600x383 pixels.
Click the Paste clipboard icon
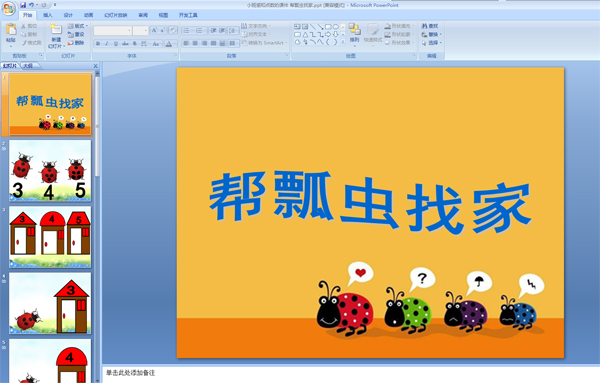click(11, 30)
